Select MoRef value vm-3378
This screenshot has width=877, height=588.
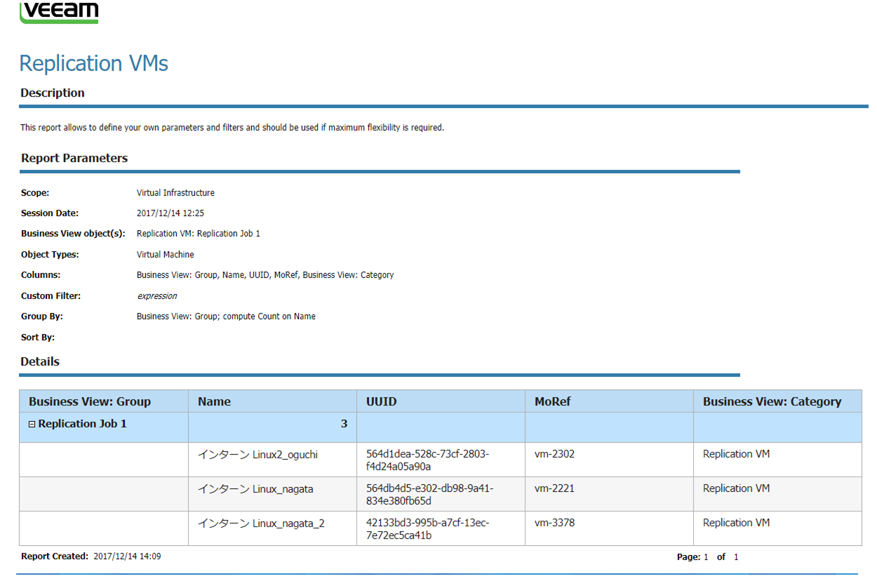point(554,523)
